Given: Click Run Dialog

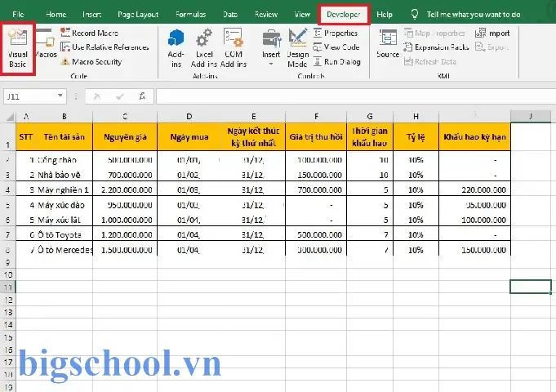Looking at the screenshot, I should [337, 62].
